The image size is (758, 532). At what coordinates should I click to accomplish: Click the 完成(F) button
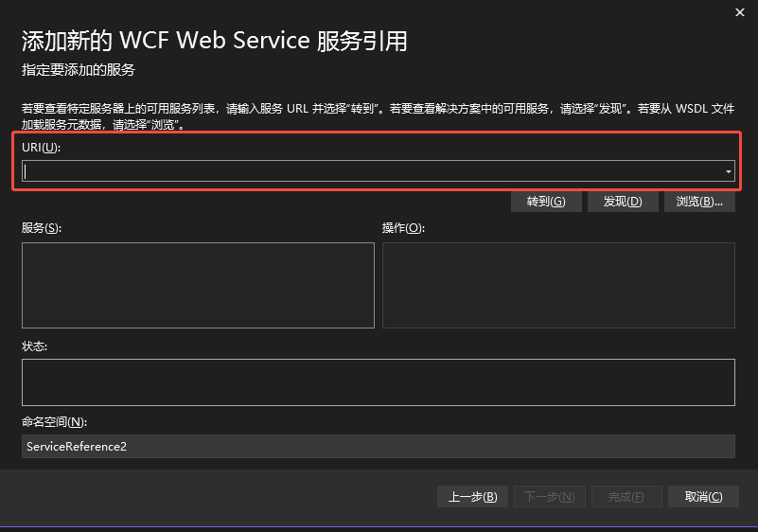click(x=626, y=497)
